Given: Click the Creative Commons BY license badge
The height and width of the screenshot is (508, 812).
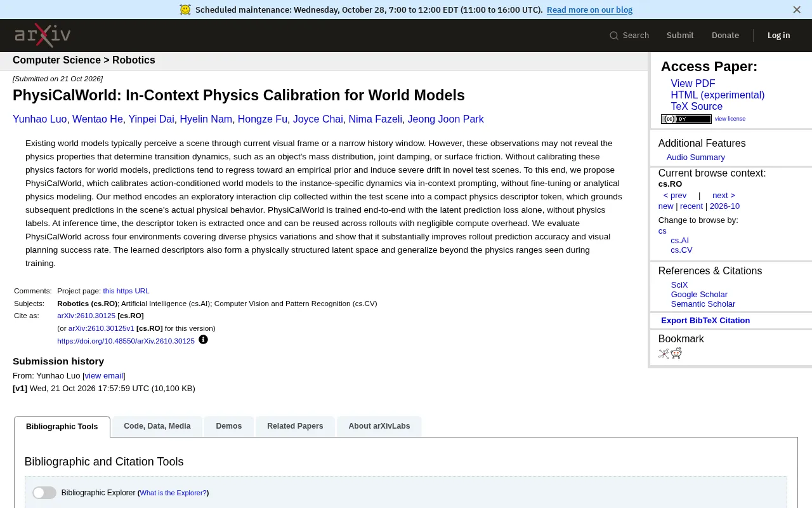Looking at the screenshot, I should click(686, 119).
